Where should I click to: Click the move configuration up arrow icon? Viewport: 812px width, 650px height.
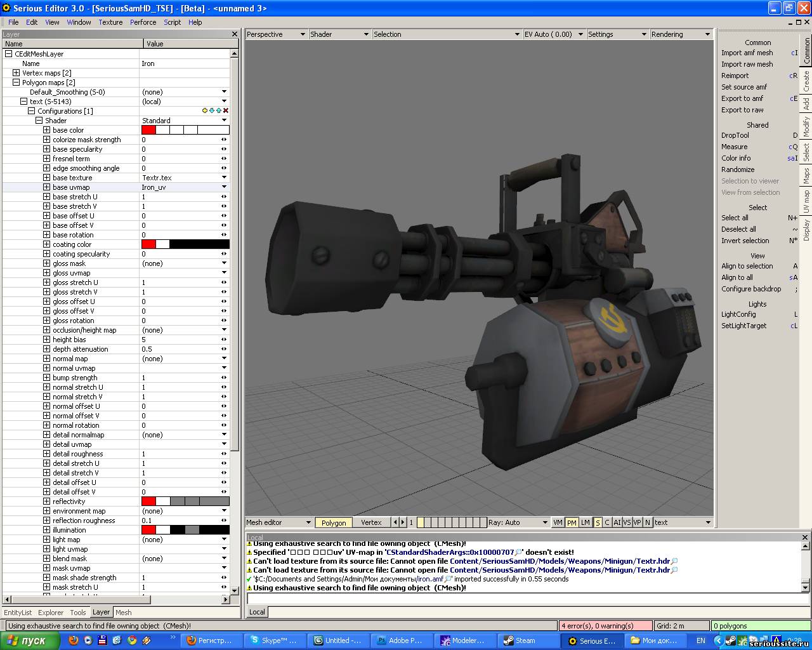coord(219,110)
